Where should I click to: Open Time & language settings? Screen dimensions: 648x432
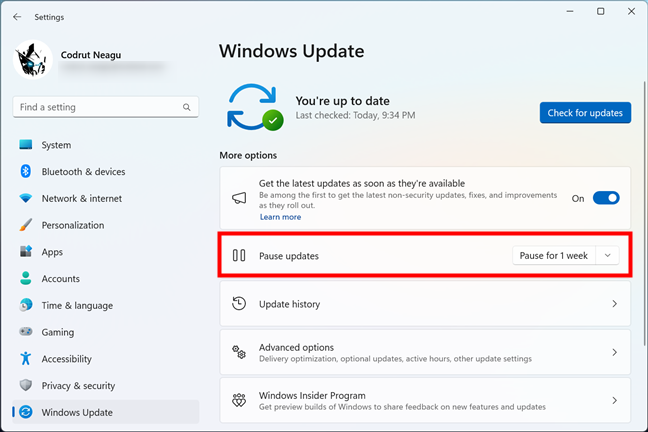105,306
